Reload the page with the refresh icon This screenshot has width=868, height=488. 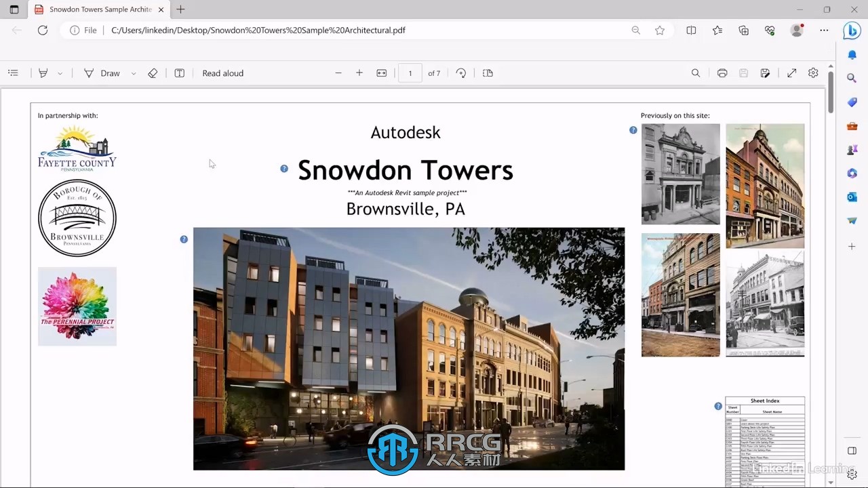[x=43, y=30]
